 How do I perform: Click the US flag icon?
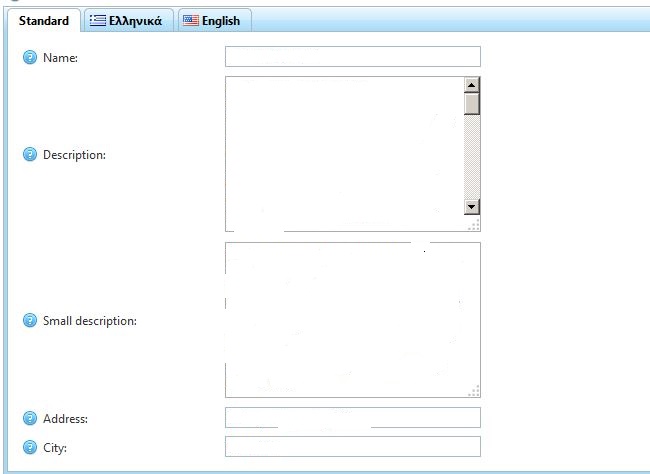[x=191, y=20]
